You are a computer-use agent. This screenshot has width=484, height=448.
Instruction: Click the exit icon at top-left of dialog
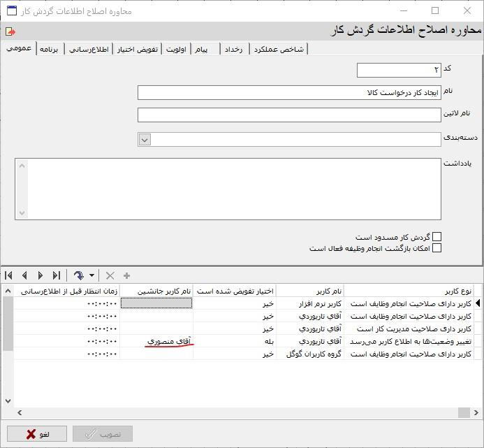10,31
